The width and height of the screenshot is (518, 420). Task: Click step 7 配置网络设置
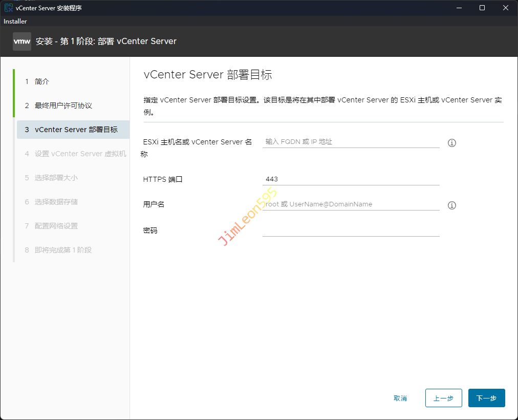[56, 226]
